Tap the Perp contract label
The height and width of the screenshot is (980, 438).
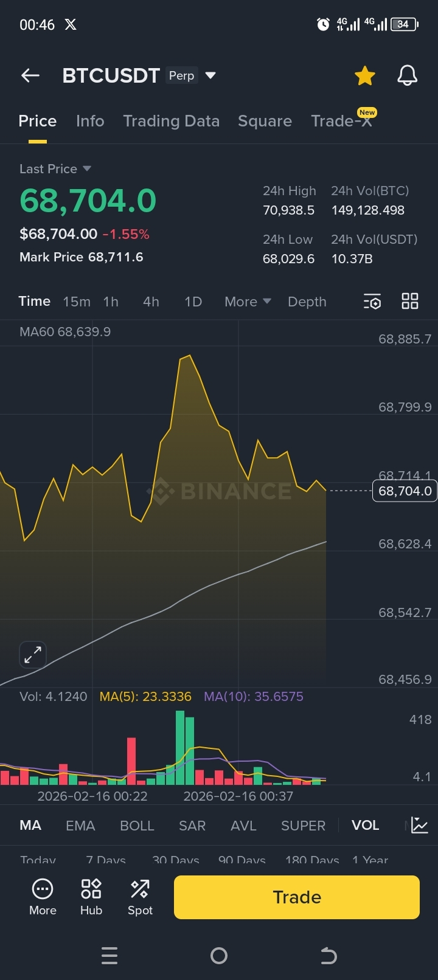(181, 75)
